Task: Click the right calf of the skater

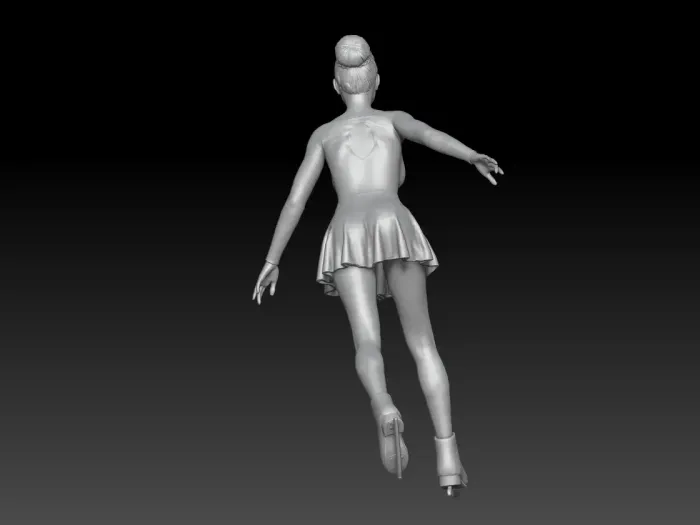Action: (x=435, y=388)
